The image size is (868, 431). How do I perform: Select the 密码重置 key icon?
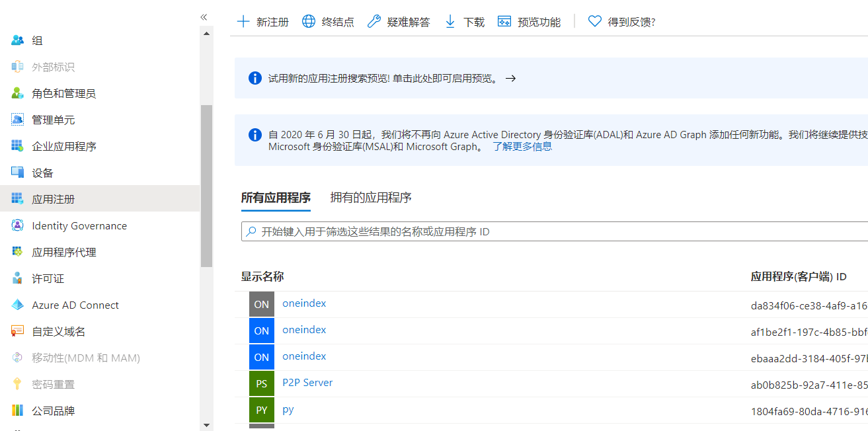tap(18, 384)
